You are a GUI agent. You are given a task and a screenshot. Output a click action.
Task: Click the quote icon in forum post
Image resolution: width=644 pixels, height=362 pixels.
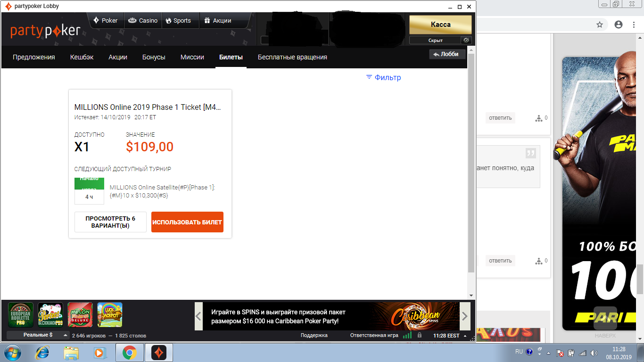(531, 153)
